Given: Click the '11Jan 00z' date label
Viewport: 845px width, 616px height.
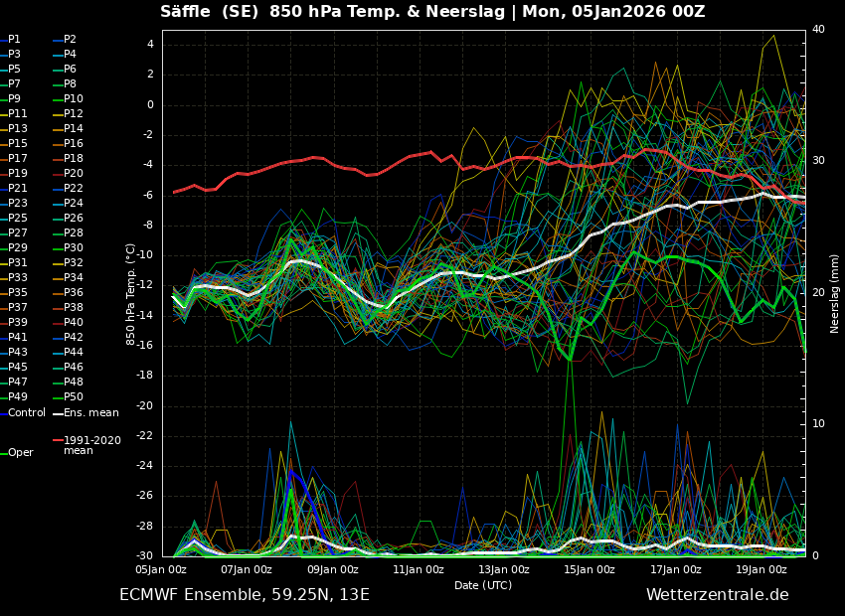Looking at the screenshot, I should [x=419, y=569].
